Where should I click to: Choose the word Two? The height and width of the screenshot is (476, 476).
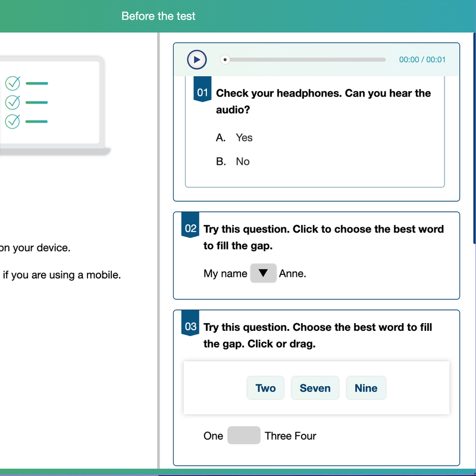pyautogui.click(x=265, y=388)
